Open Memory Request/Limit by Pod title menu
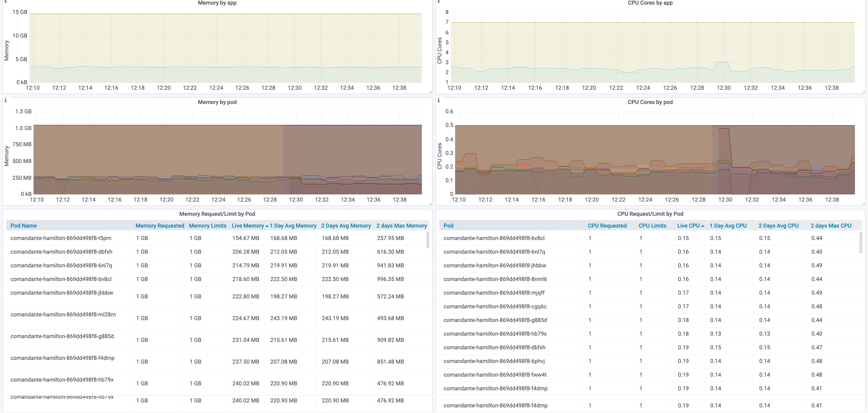868x413 pixels. [217, 214]
